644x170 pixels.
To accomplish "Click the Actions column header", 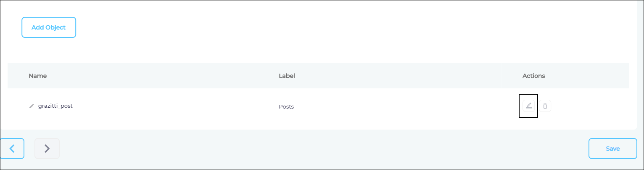I will point(533,76).
